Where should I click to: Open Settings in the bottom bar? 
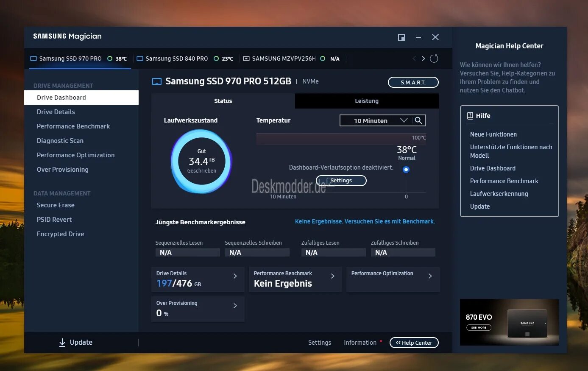pyautogui.click(x=320, y=343)
